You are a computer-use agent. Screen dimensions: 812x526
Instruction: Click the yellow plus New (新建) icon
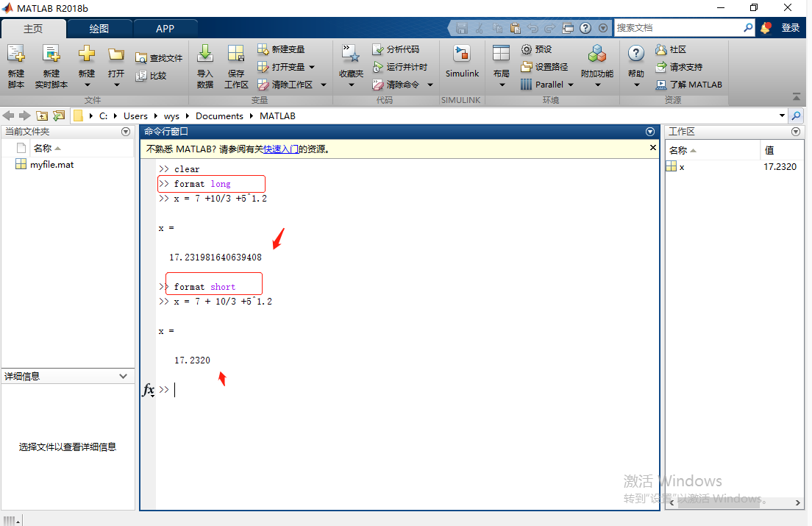(87, 53)
